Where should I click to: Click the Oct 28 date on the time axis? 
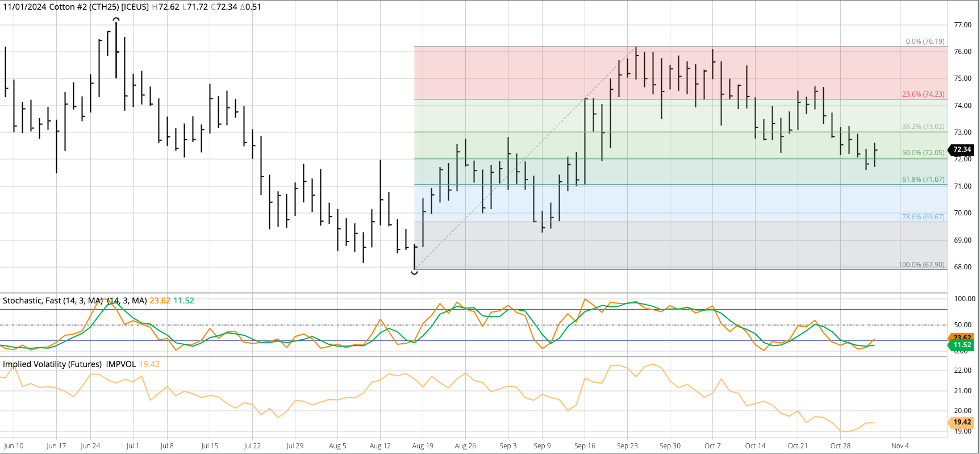coord(840,446)
